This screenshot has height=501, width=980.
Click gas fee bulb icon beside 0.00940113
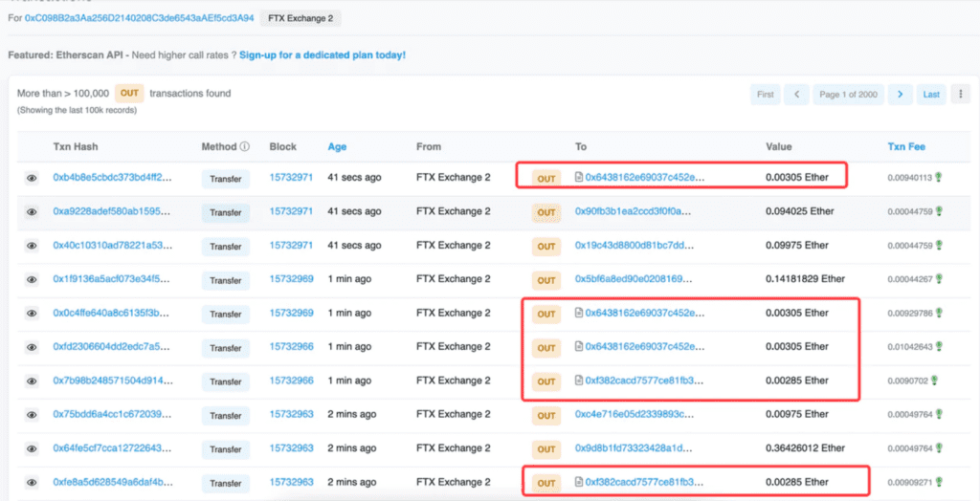938,178
